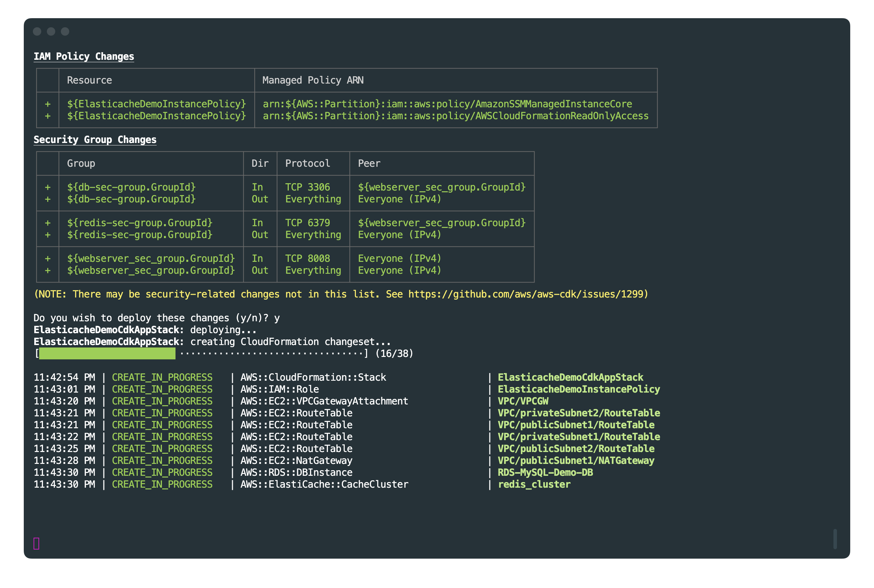Click the RDS-MySQL-Demo-DB resource name
This screenshot has width=874, height=588.
click(545, 472)
